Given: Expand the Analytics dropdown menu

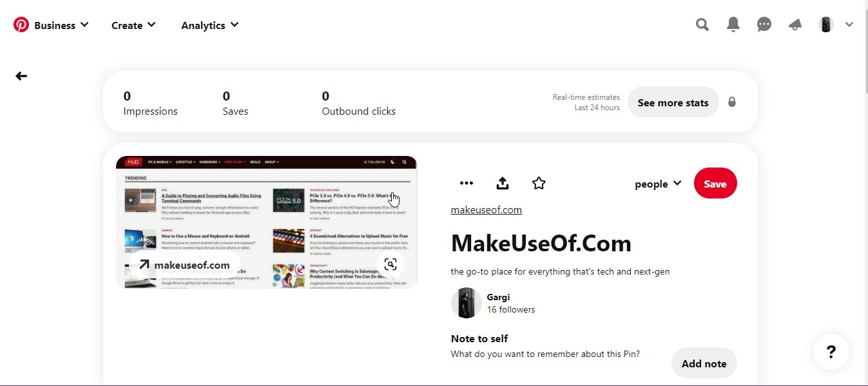Looking at the screenshot, I should click(210, 25).
